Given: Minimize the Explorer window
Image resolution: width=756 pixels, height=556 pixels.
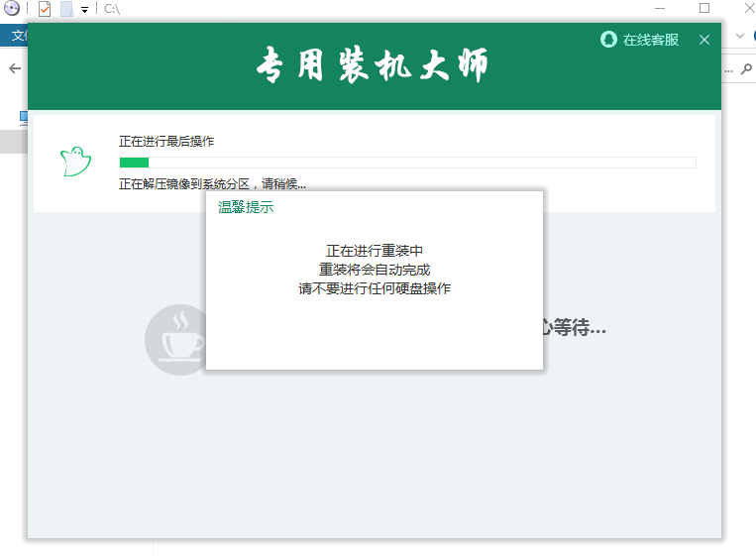Looking at the screenshot, I should point(660,9).
